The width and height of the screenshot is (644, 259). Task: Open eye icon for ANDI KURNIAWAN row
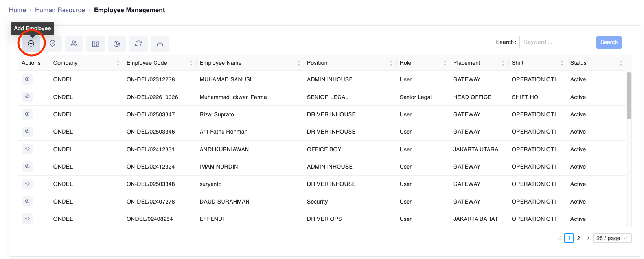[x=27, y=149]
